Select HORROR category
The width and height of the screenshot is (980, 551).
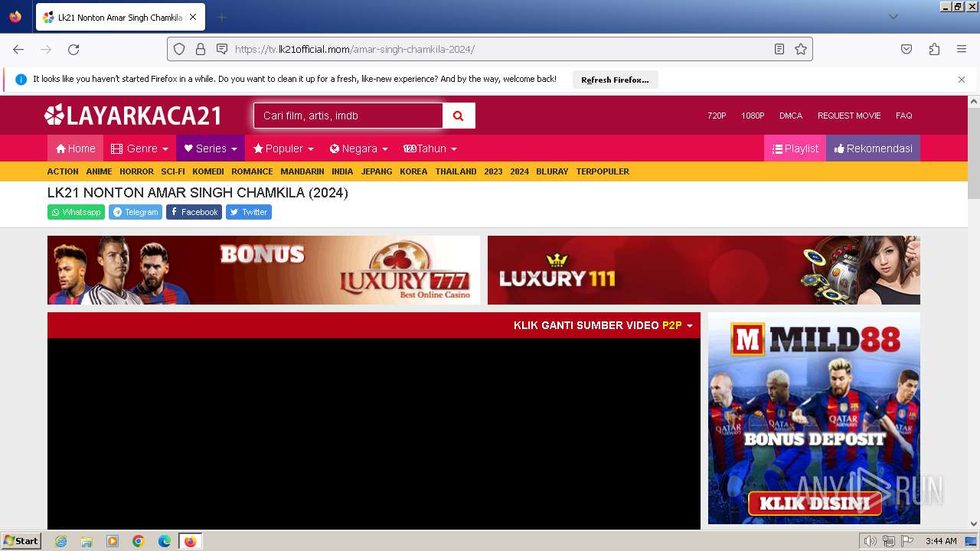pos(136,171)
